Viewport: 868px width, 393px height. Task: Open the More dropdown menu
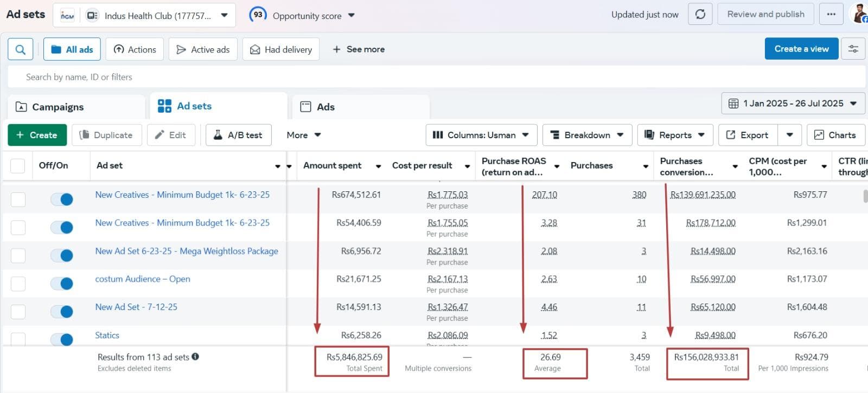[304, 135]
